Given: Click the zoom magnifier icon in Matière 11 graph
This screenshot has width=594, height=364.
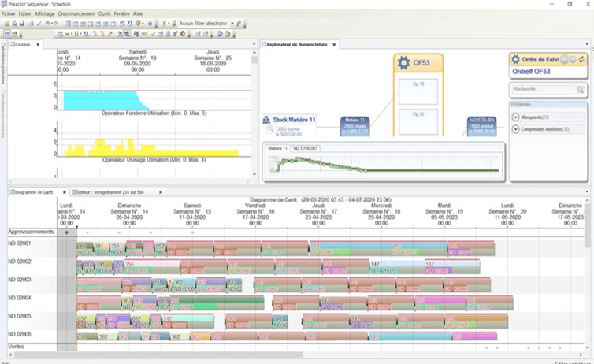Looking at the screenshot, I should click(x=273, y=170).
